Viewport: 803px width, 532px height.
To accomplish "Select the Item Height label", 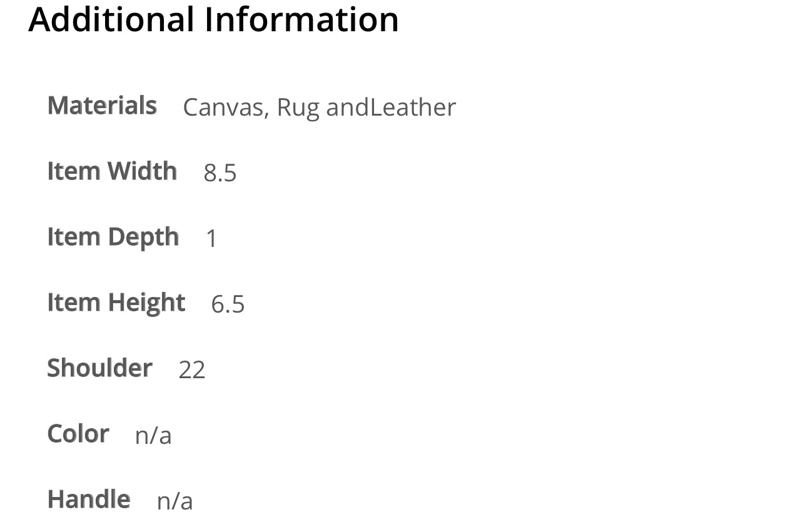I will tap(116, 303).
